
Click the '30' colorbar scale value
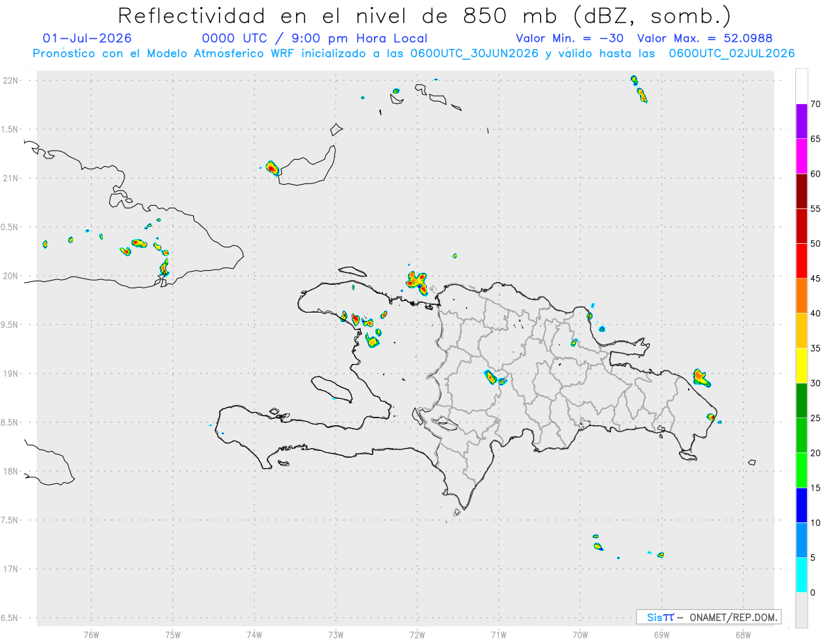pos(815,383)
